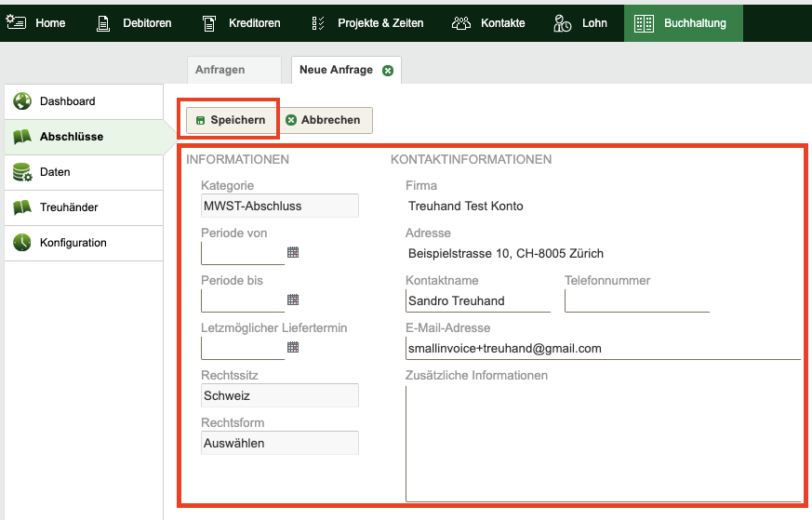Open the Rechtssitz dropdown showing Schweiz
Viewport: 812px width, 520px height.
pyautogui.click(x=280, y=395)
